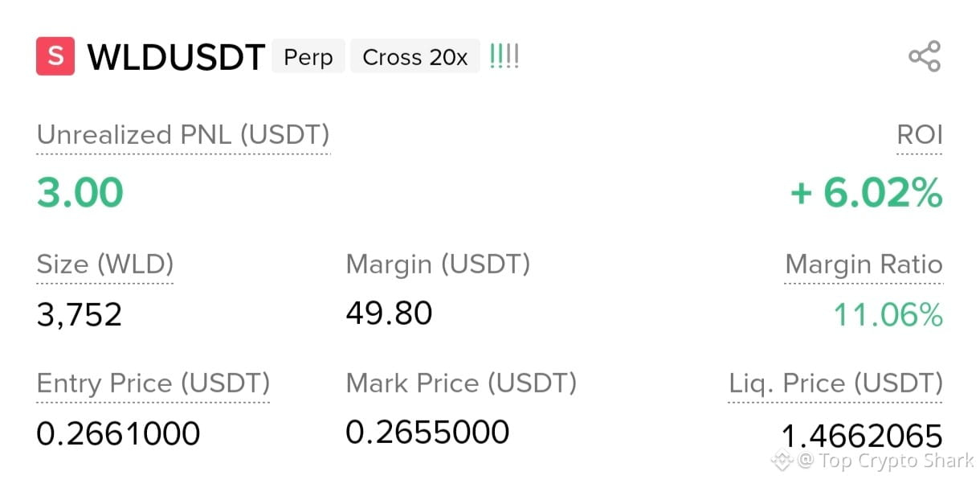Tap the Size (WLD) label

[105, 265]
